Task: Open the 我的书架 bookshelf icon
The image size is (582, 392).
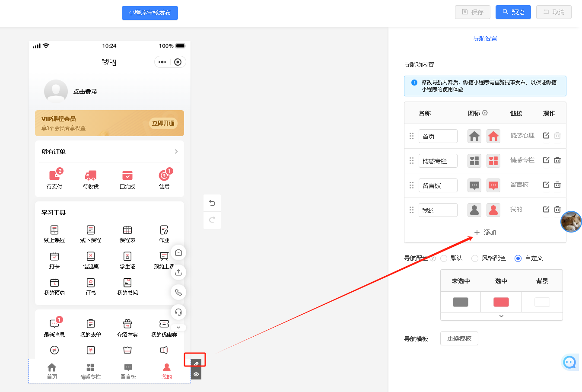Action: 127,283
